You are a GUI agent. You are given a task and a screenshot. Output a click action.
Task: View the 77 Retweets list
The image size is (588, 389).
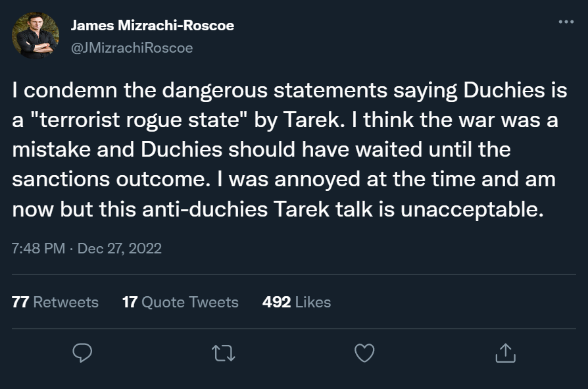click(x=55, y=302)
